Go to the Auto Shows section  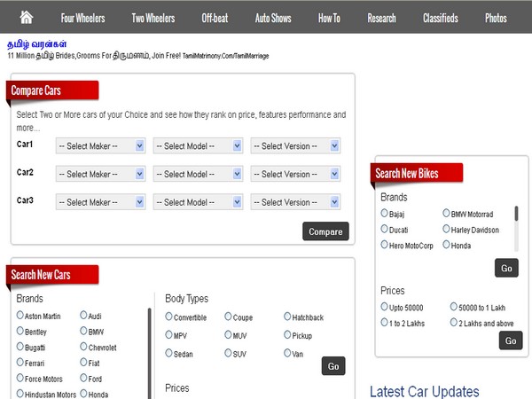click(x=274, y=18)
